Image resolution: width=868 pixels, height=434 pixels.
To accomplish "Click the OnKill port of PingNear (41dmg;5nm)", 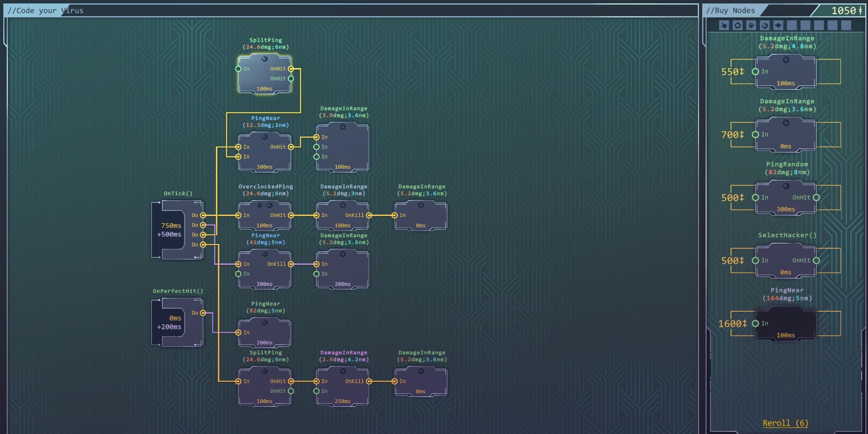I will (291, 264).
